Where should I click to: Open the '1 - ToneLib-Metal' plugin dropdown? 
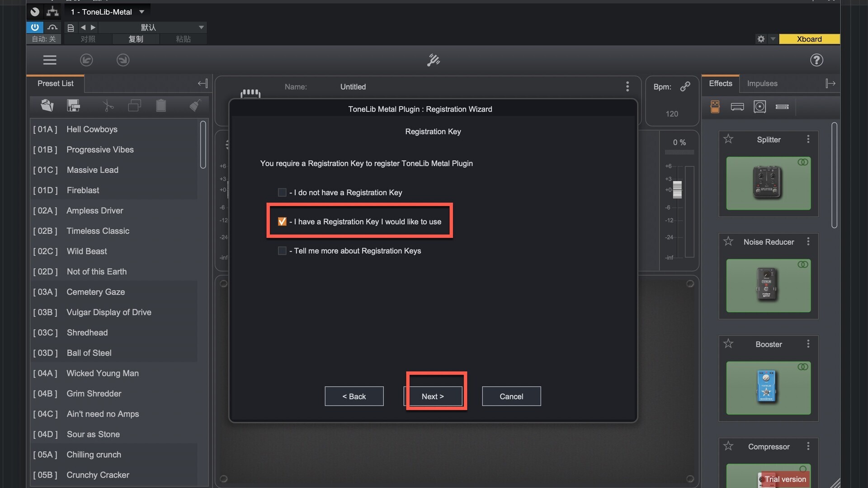pos(107,12)
